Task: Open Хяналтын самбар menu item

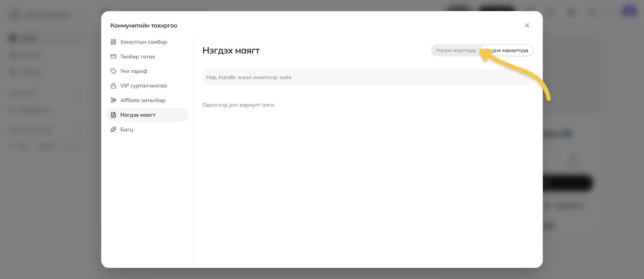Action: (147, 42)
